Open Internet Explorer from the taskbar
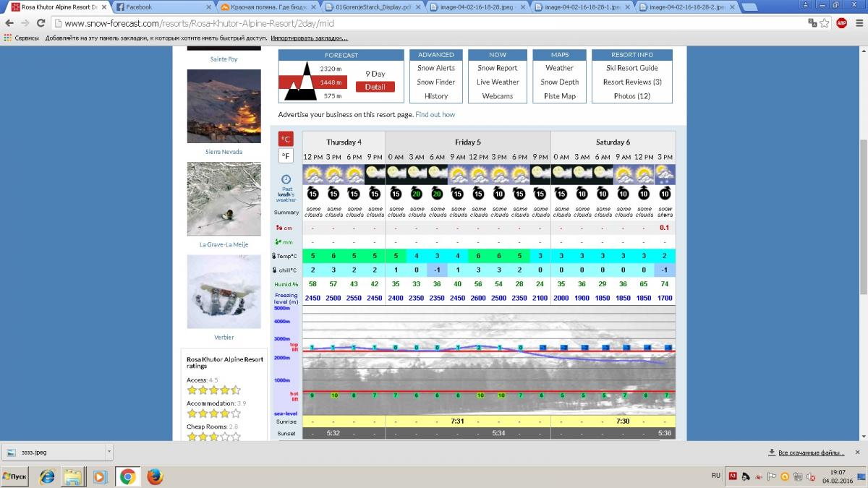 click(47, 476)
